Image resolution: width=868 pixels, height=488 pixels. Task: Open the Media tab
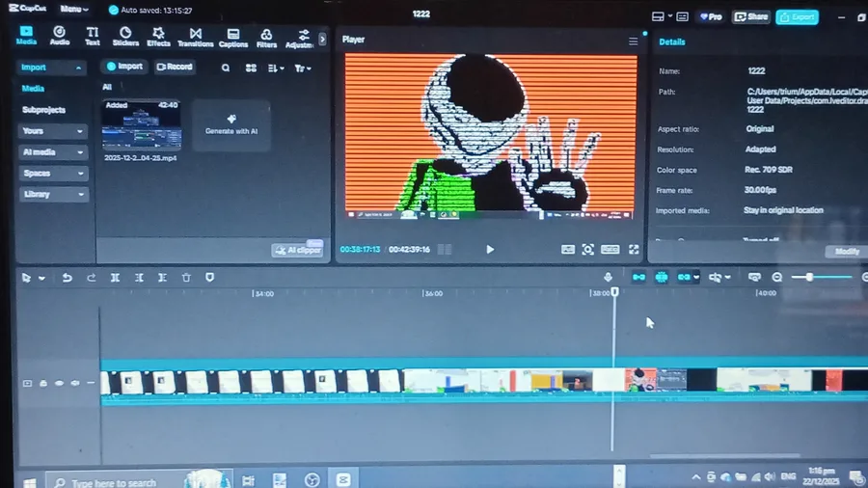point(26,36)
